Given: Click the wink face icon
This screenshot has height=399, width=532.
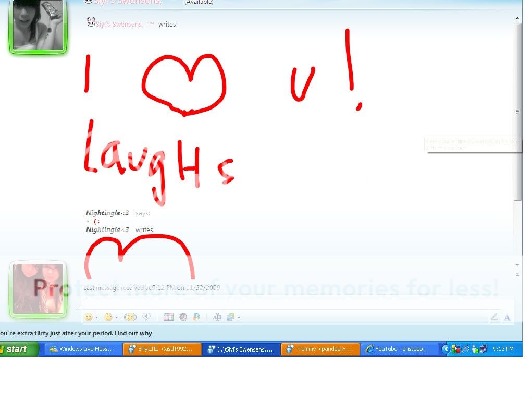Looking at the screenshot, I should pos(108,317).
